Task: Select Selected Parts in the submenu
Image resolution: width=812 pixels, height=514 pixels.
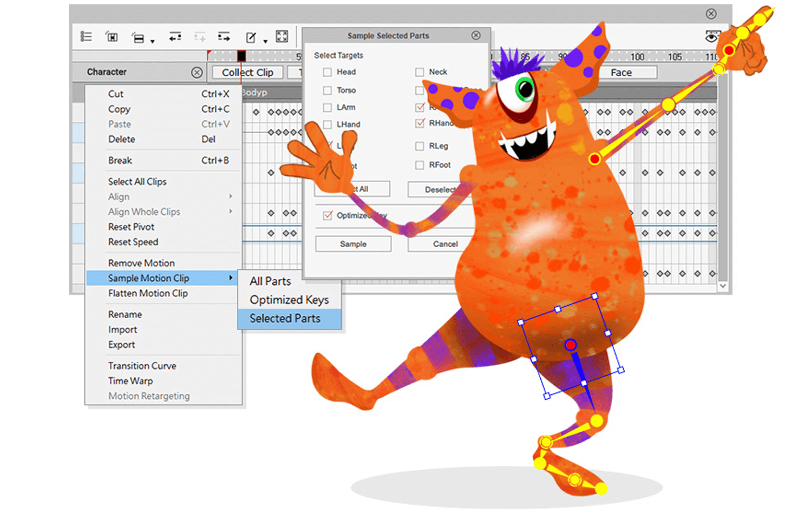Action: (x=290, y=319)
